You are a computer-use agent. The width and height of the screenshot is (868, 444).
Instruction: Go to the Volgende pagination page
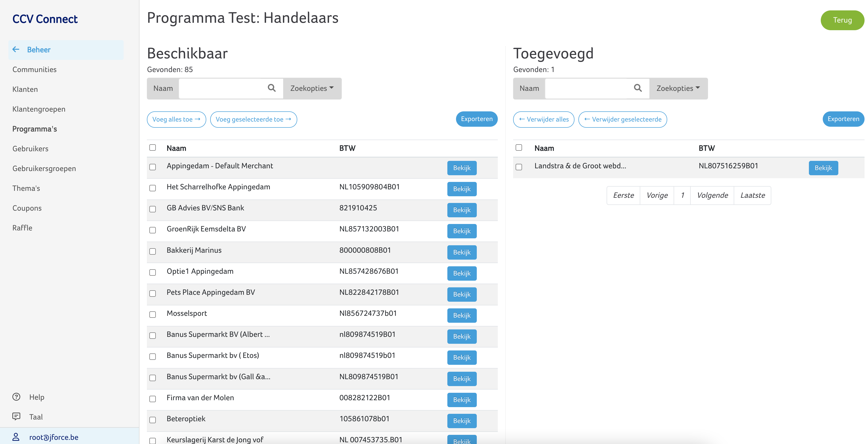click(x=712, y=195)
